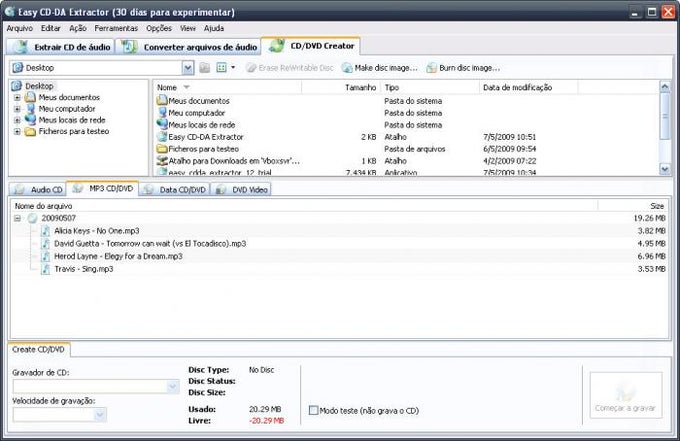Switch to Data CD/DVD tab
Viewport: 680px width, 441px height.
[175, 189]
